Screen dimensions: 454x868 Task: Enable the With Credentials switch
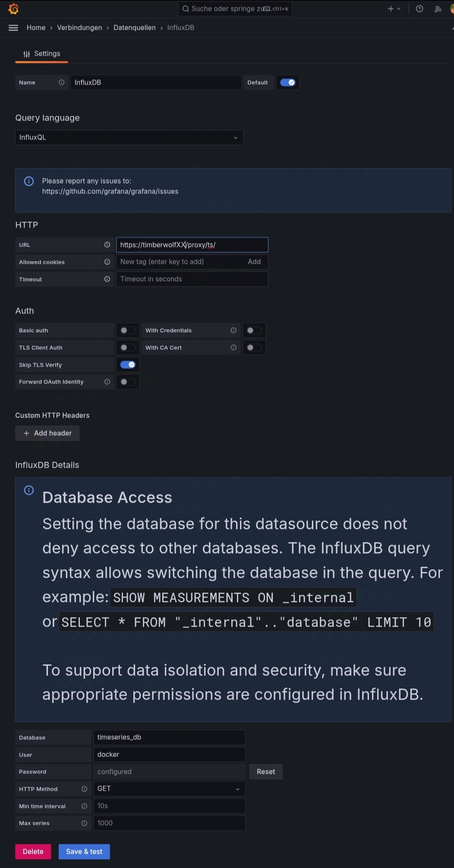coord(254,330)
